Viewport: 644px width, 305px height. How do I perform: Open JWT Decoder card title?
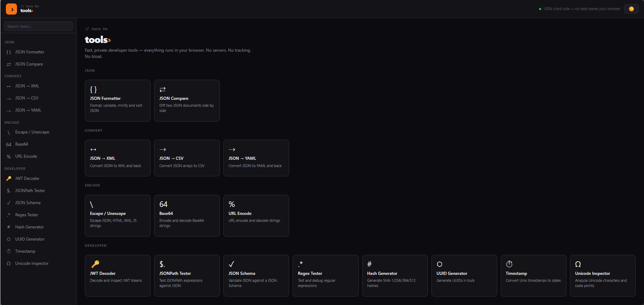tap(103, 273)
